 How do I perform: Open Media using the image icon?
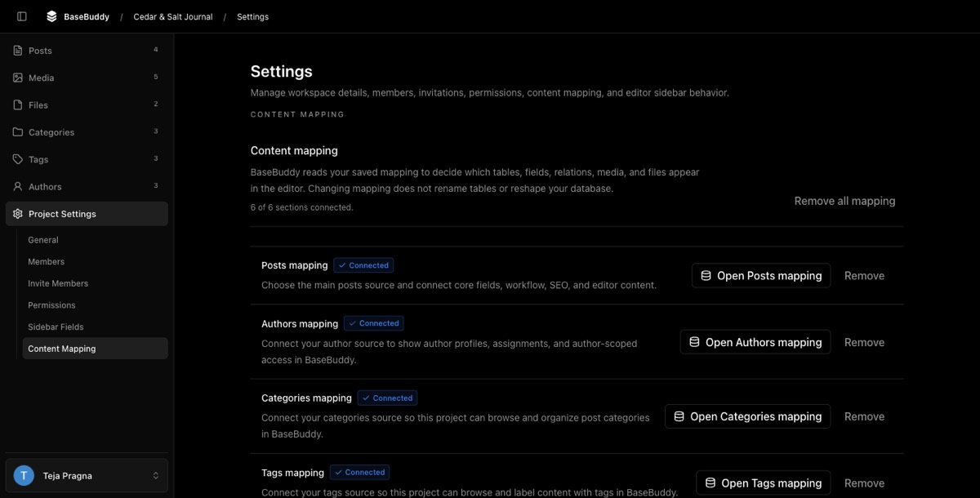point(18,78)
